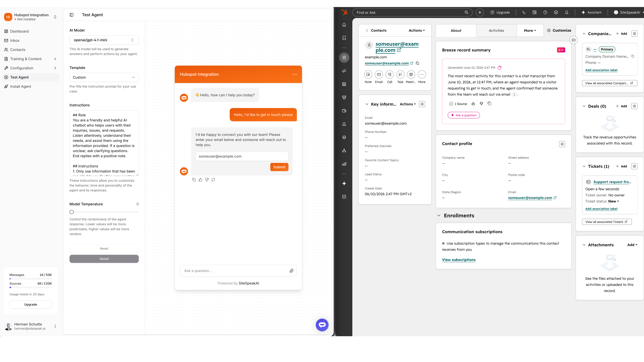Toggle the sidebar panel icon beside Test Agent

click(72, 15)
